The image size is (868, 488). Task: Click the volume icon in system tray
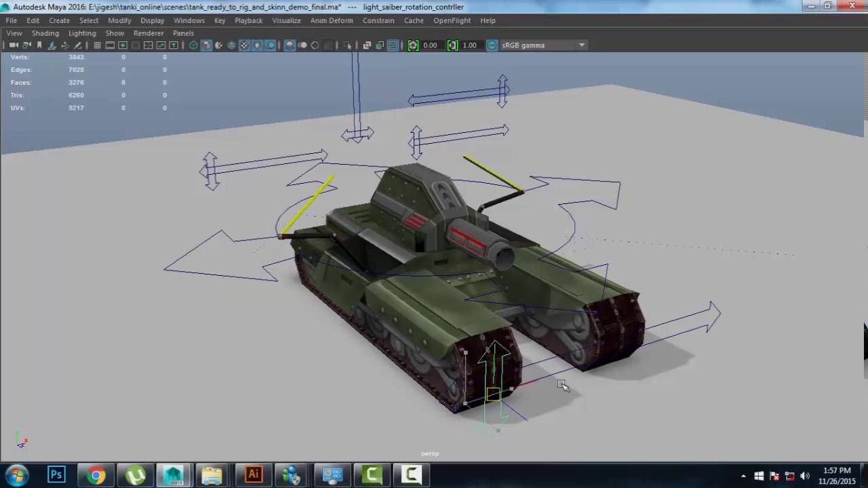click(806, 476)
